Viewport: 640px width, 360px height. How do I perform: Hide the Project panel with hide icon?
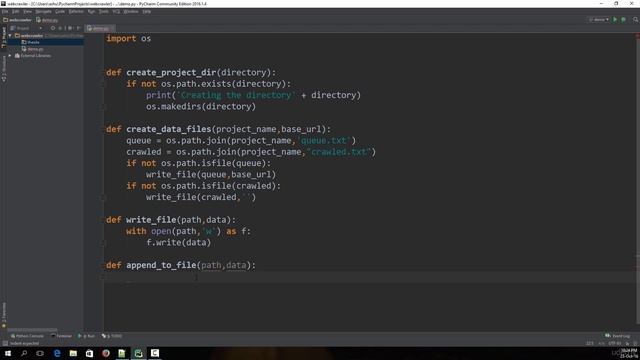click(x=78, y=28)
